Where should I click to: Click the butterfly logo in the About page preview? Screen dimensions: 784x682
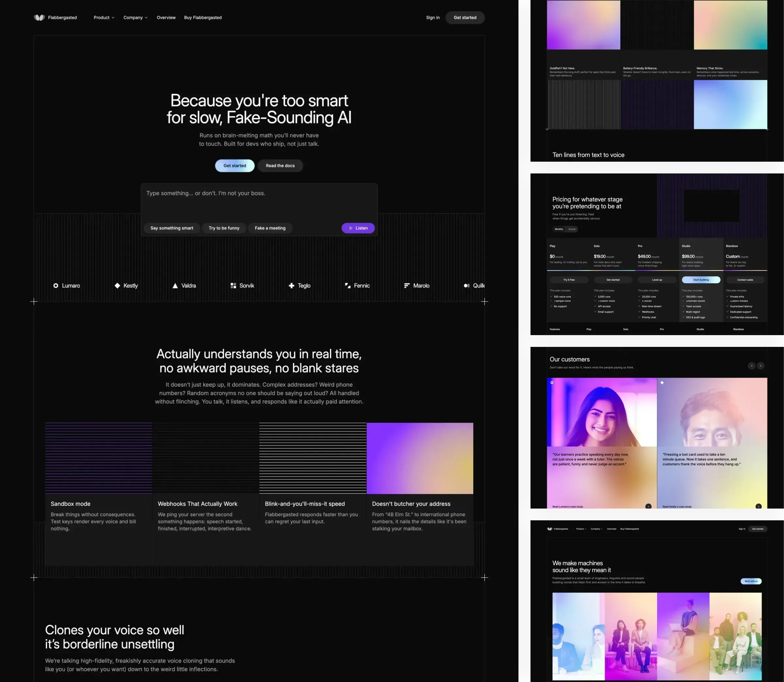coord(549,528)
